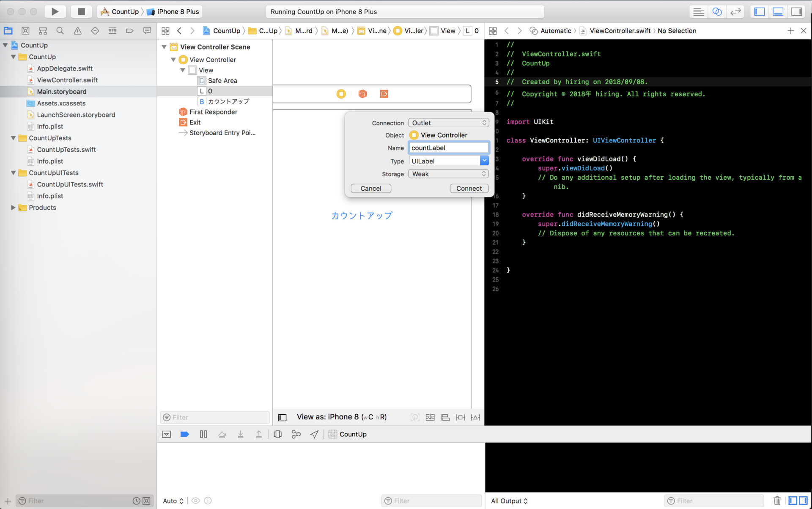Collapse View Controller outline item

[x=173, y=60]
